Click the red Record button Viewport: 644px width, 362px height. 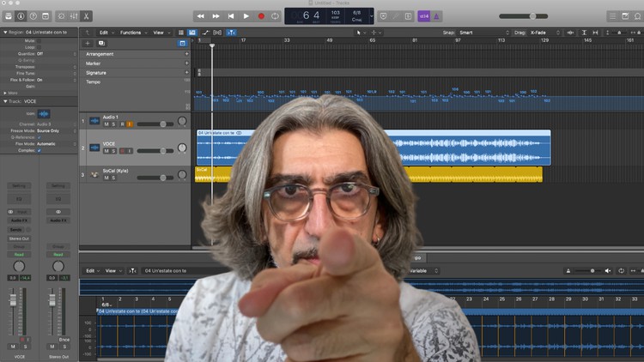pyautogui.click(x=261, y=16)
